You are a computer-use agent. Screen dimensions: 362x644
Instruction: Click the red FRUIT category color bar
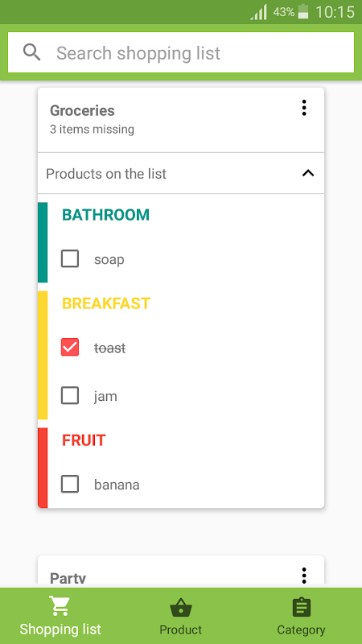tap(43, 468)
